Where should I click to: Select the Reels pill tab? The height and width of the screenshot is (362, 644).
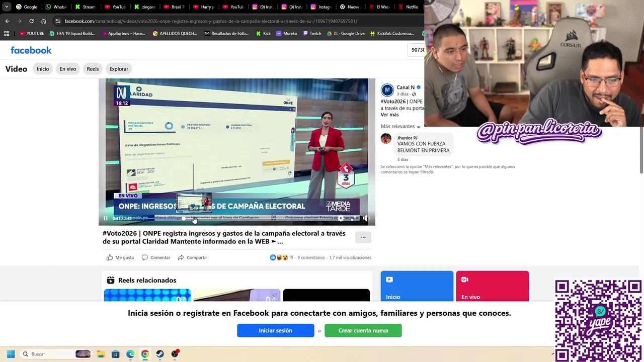pos(93,69)
